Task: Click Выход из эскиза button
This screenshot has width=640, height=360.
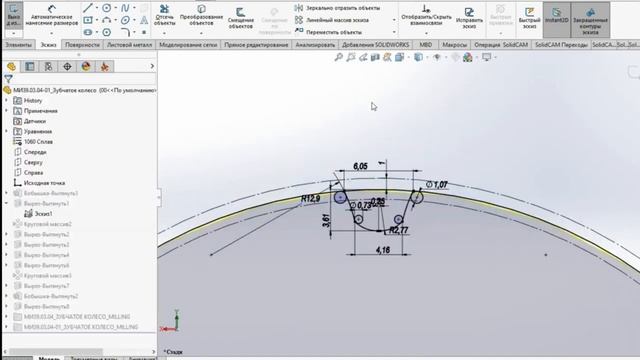Action: point(13,16)
